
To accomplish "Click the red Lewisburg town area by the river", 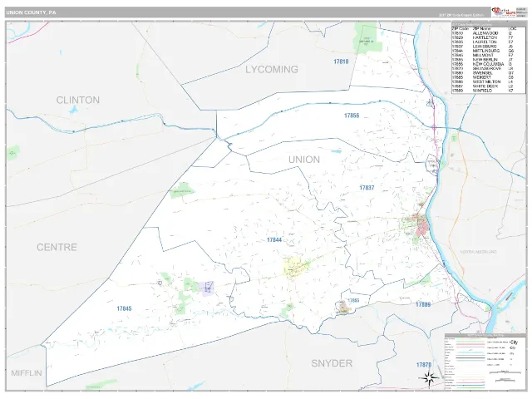I will 421,226.
